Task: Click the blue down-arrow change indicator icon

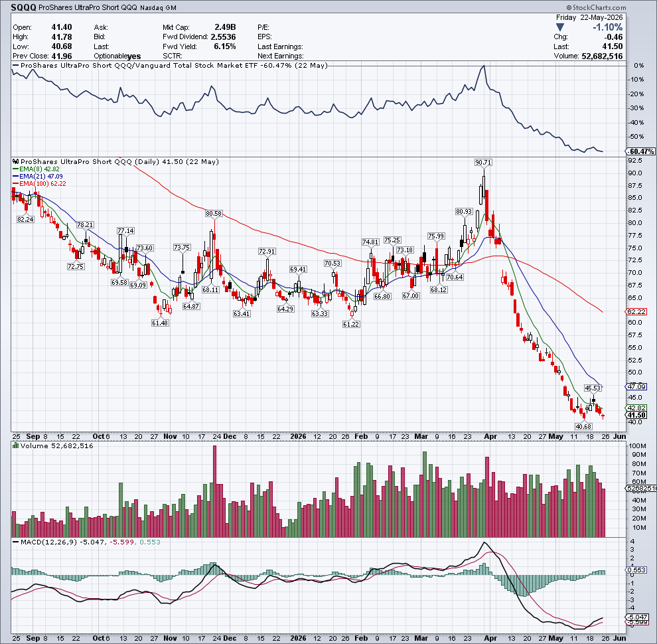Action: [560, 27]
